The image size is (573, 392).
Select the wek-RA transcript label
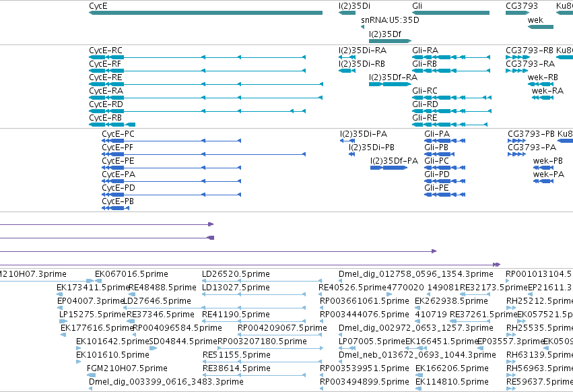pos(547,91)
